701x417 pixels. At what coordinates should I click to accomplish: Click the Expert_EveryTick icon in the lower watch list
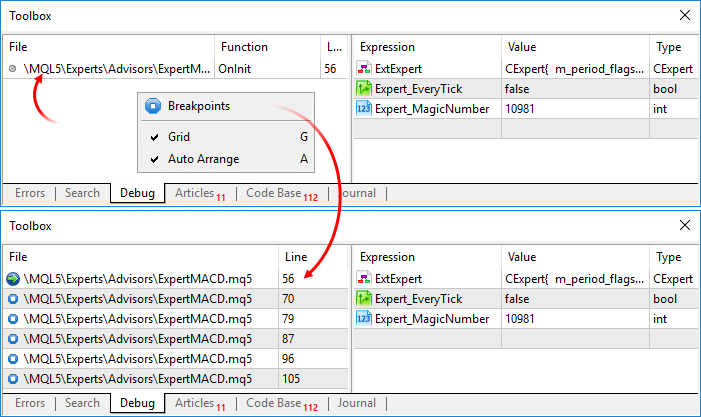point(364,299)
